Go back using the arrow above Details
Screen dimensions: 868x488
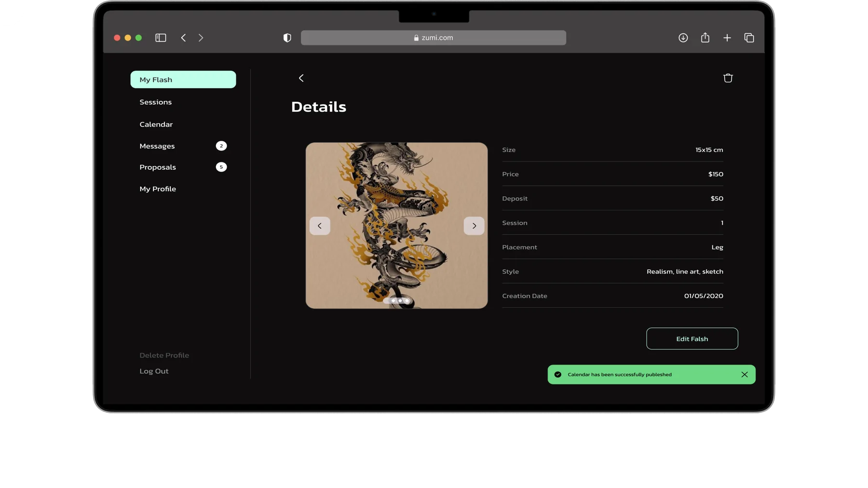pos(301,78)
